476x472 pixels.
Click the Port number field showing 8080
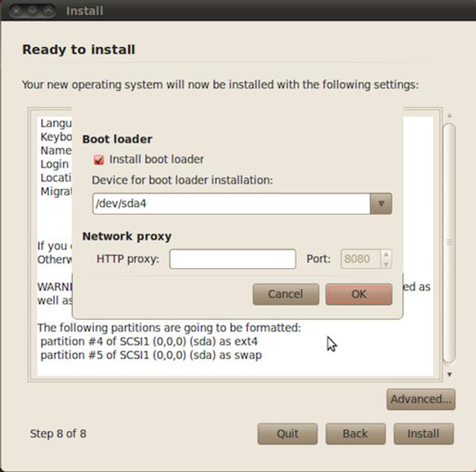click(360, 259)
